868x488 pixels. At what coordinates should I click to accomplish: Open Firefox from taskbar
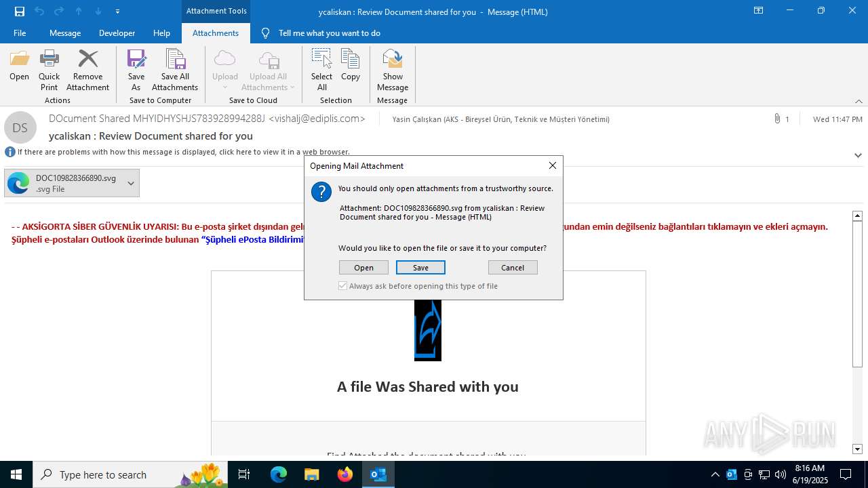[345, 474]
